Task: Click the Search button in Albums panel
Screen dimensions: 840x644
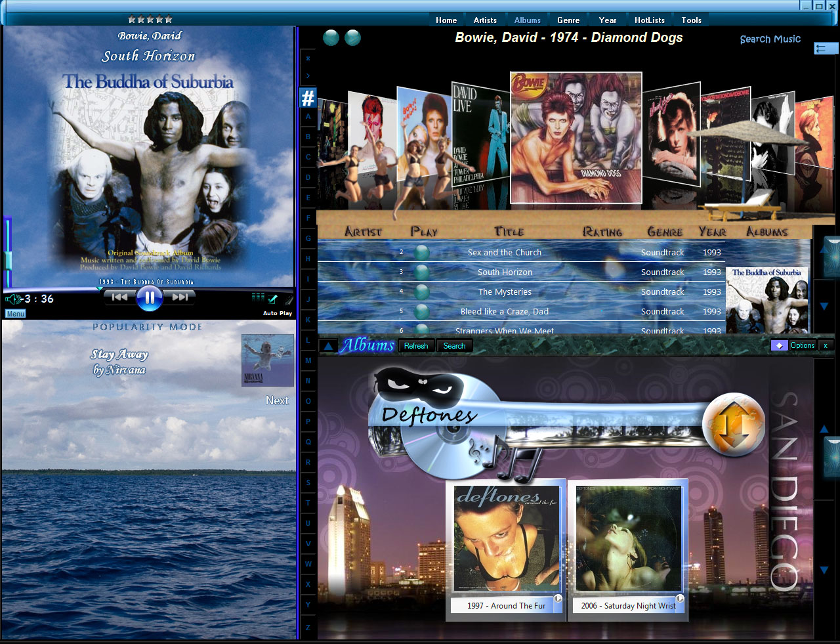Action: click(x=454, y=346)
